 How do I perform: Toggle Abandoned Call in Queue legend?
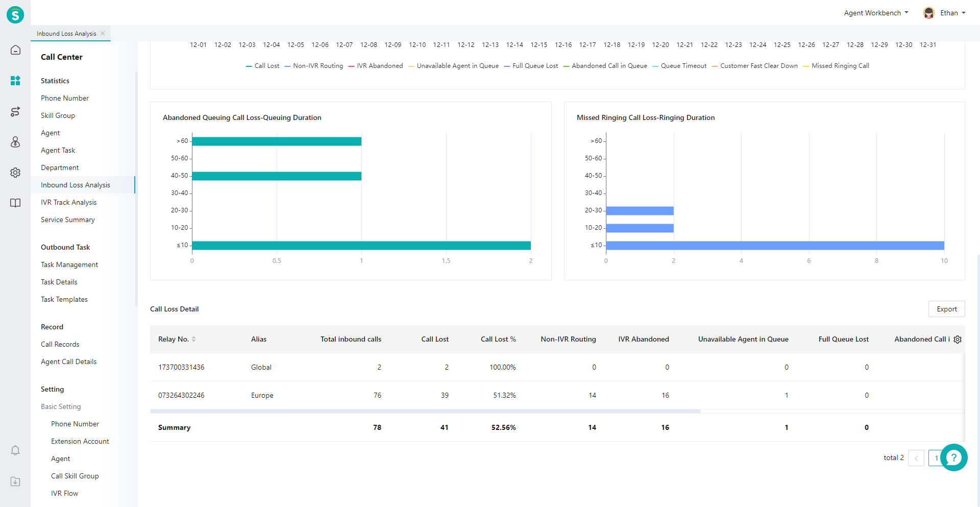(605, 66)
